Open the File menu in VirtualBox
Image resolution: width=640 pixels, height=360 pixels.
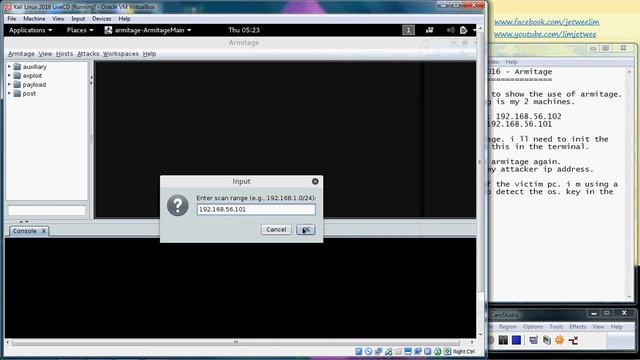11,19
